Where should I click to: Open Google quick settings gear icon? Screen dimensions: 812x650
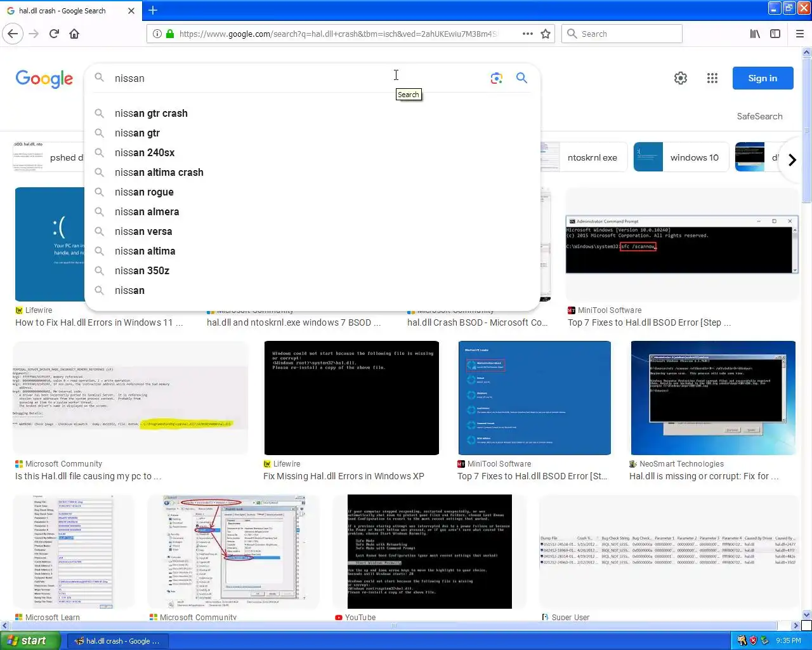(x=681, y=78)
